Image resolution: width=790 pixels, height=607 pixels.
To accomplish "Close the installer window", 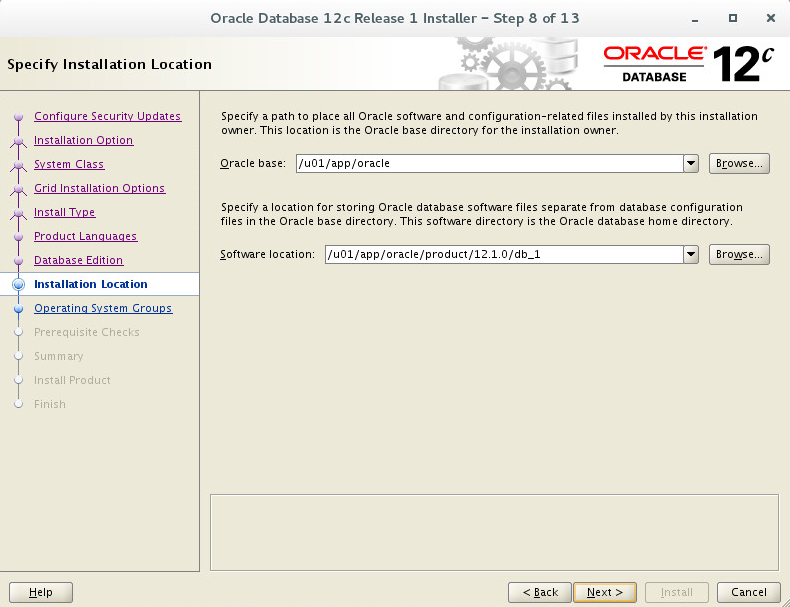I will [x=770, y=18].
